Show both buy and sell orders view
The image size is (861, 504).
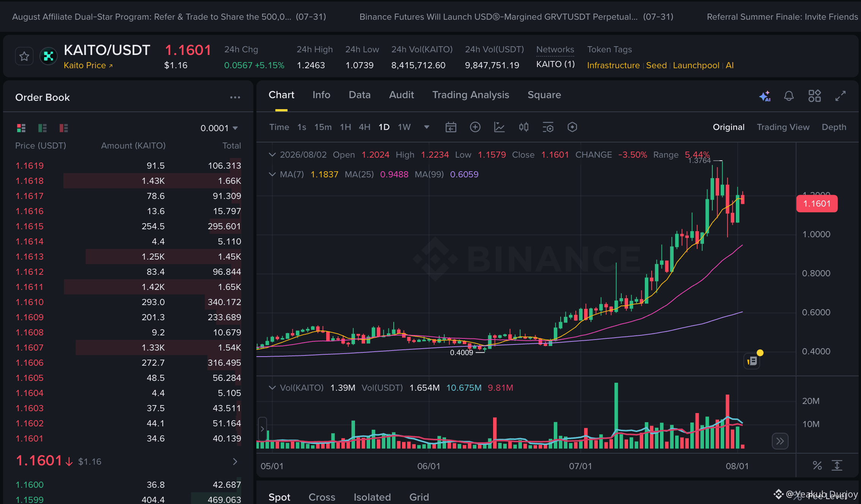(x=21, y=128)
